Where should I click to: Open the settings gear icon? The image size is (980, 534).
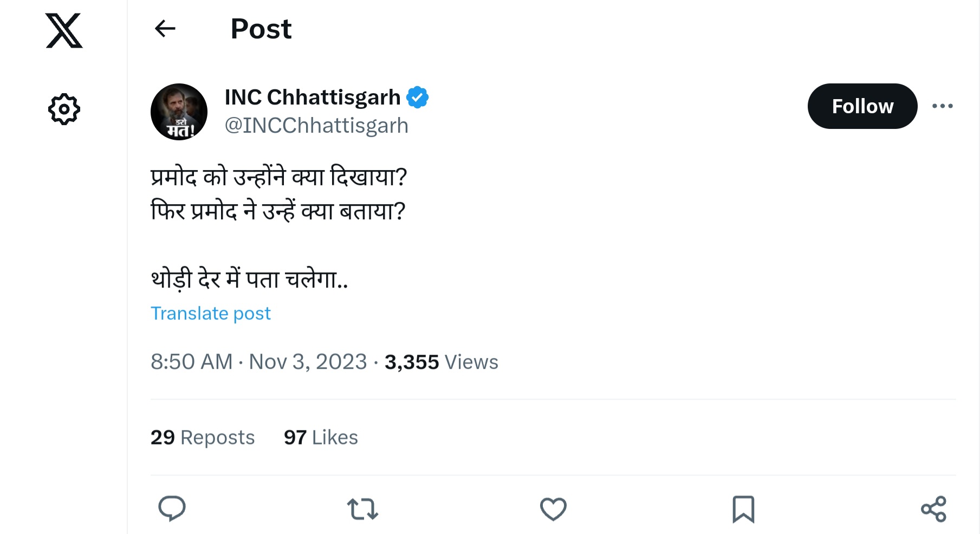click(64, 109)
